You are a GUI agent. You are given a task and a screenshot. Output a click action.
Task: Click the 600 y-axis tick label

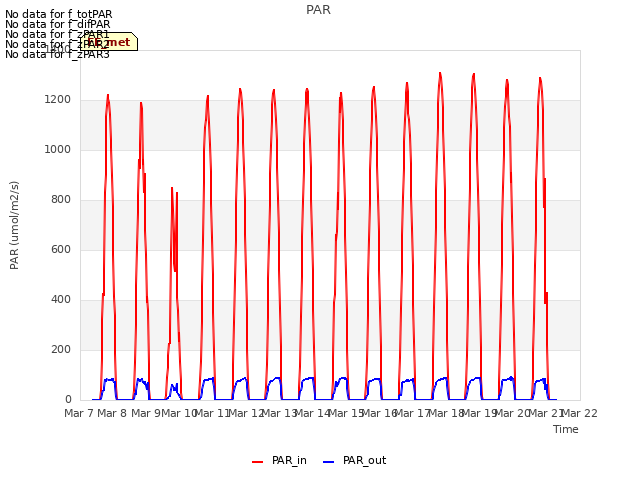click(61, 250)
